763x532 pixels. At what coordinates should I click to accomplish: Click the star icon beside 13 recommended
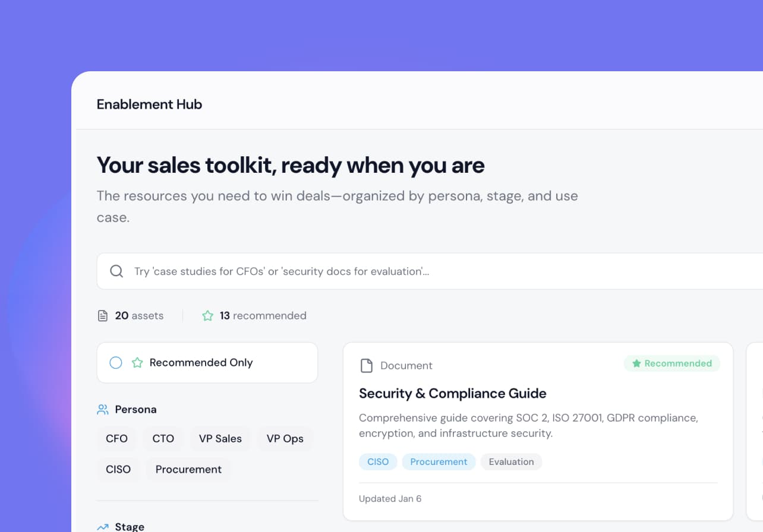(207, 316)
